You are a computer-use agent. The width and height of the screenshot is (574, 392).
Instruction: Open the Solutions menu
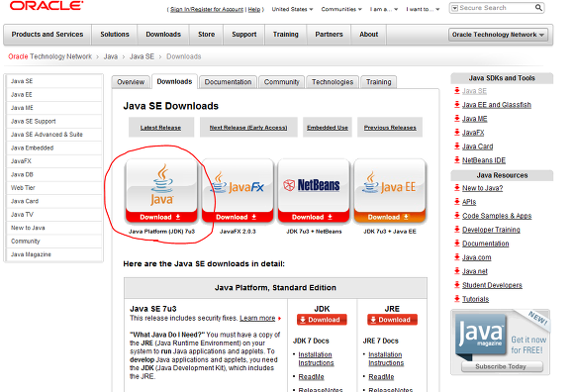[x=115, y=35]
